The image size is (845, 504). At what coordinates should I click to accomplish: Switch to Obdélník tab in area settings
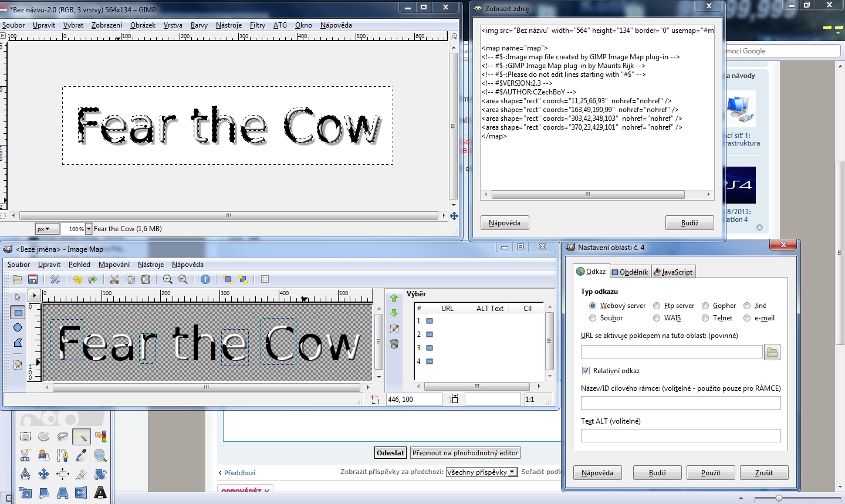[630, 272]
